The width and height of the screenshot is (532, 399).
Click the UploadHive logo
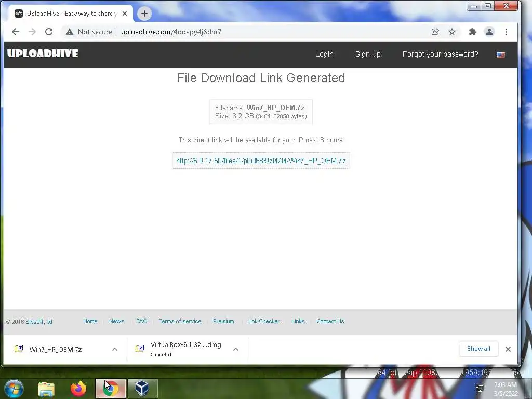[43, 54]
